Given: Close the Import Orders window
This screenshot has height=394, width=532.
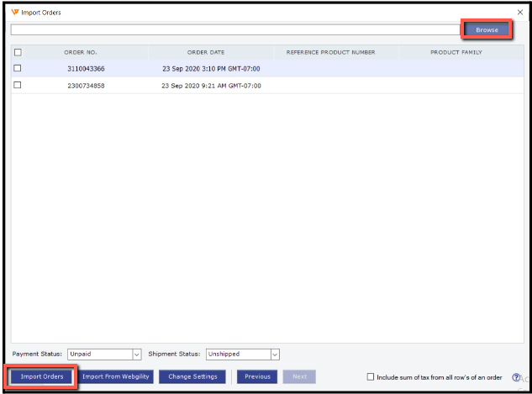Looking at the screenshot, I should [x=519, y=13].
